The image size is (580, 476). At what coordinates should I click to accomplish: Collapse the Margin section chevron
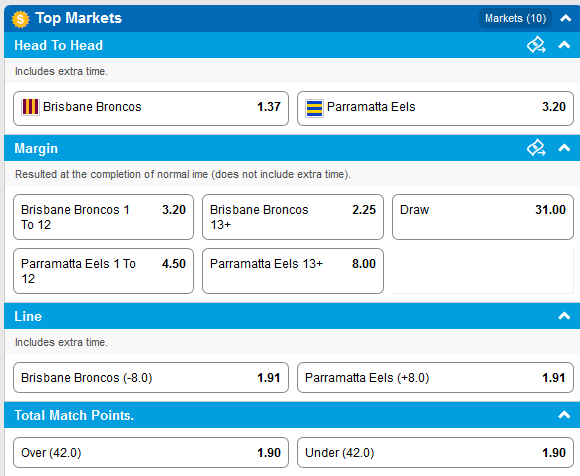pos(564,148)
